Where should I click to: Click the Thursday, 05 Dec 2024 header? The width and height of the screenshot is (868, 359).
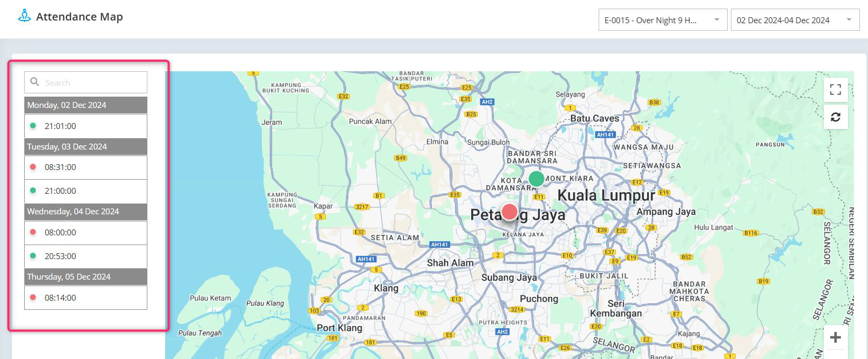86,276
